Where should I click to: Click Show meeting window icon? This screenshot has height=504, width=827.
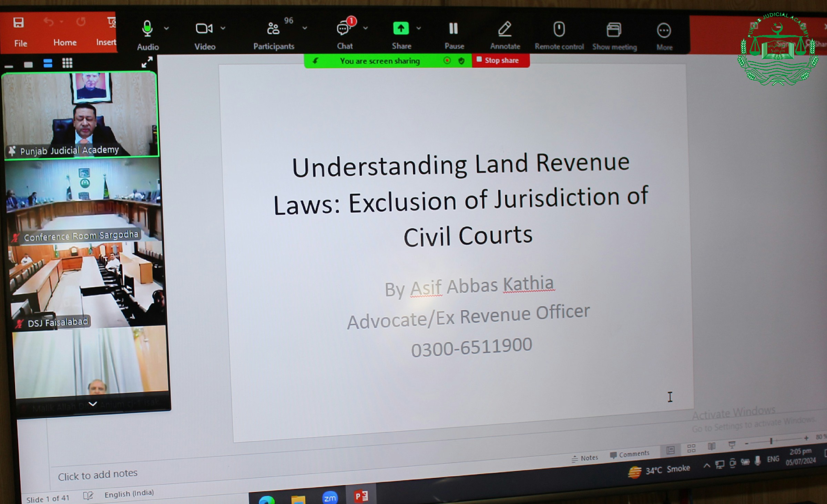tap(614, 30)
